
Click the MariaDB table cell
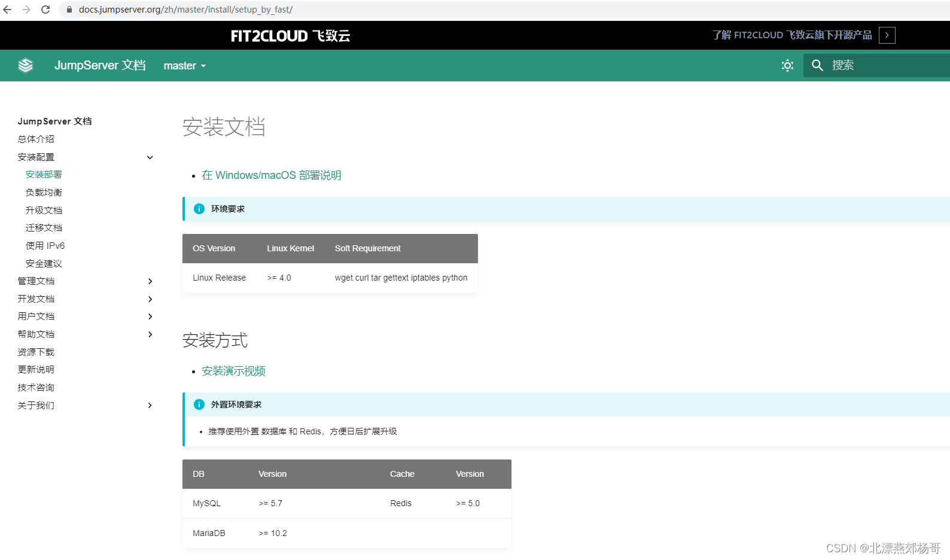(x=209, y=533)
